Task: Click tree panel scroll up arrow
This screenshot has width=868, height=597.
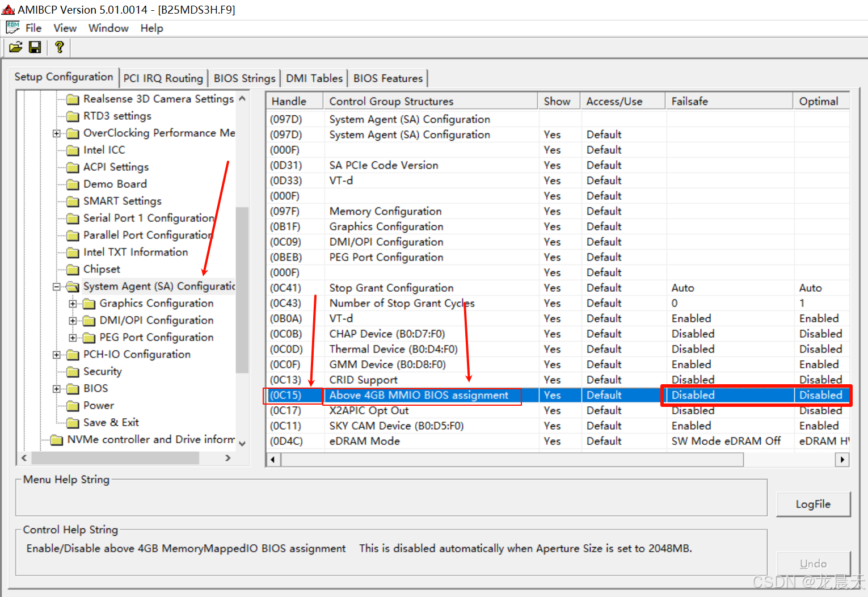Action: (x=242, y=98)
